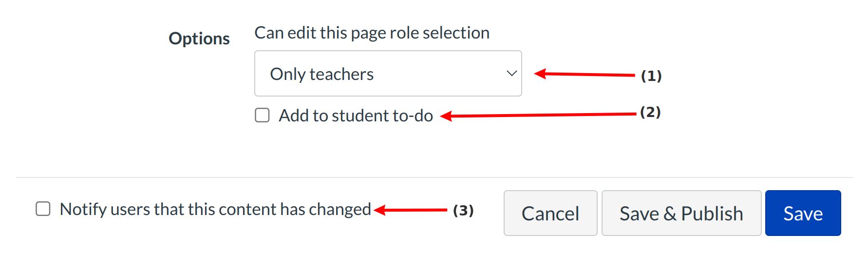Image resolution: width=868 pixels, height=274 pixels.
Task: Click the 'Can edit this page role selection' label
Action: pos(372,33)
